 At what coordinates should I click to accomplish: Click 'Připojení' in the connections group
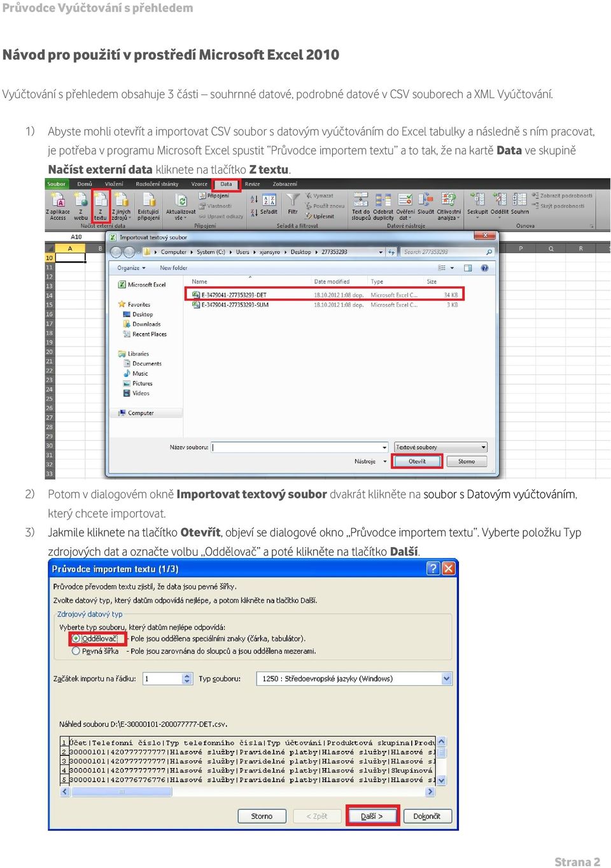(214, 196)
